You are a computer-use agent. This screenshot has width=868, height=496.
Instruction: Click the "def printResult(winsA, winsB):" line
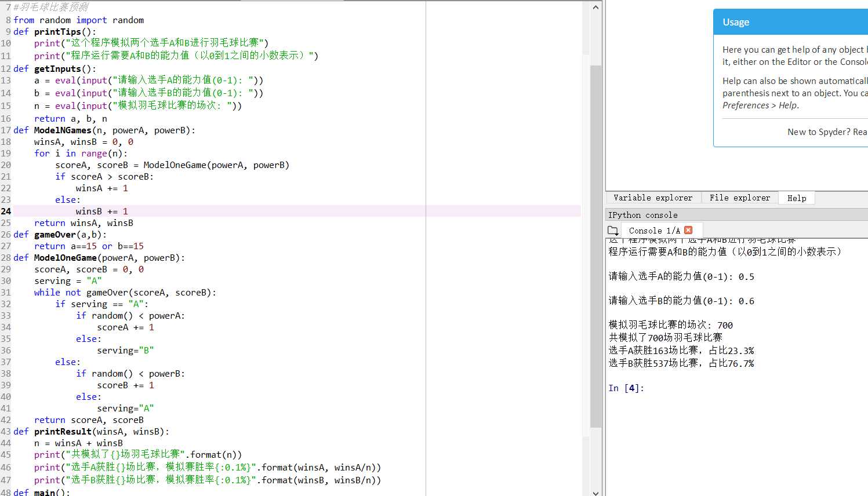coord(92,432)
